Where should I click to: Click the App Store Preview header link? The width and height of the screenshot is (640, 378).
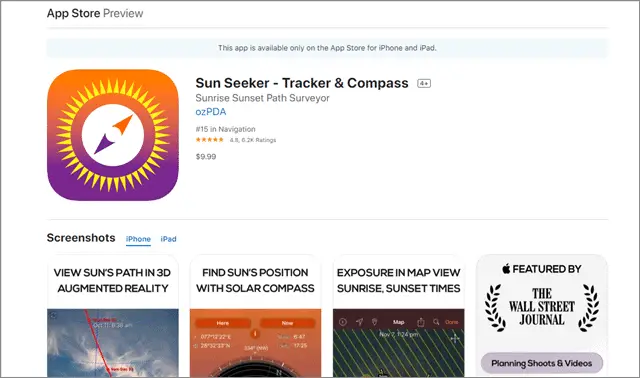pos(95,13)
